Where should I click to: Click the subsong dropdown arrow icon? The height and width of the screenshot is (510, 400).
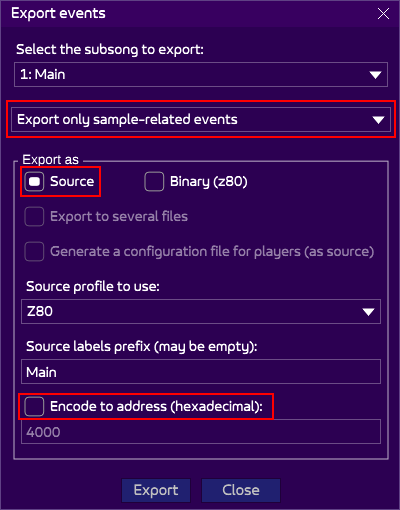375,75
